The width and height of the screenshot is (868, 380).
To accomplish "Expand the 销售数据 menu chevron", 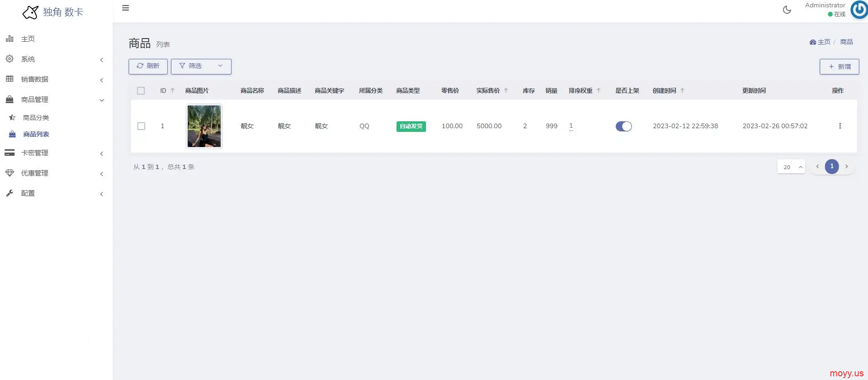I will point(102,80).
